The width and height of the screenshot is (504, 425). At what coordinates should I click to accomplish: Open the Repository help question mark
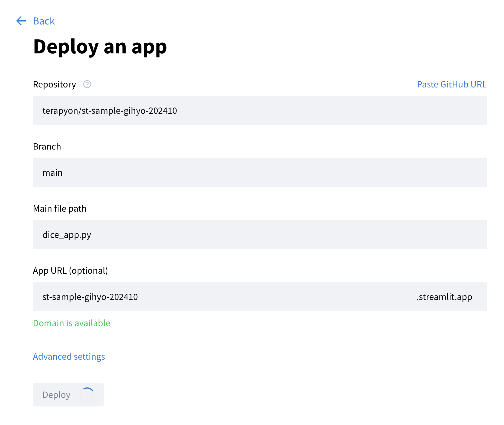[87, 84]
